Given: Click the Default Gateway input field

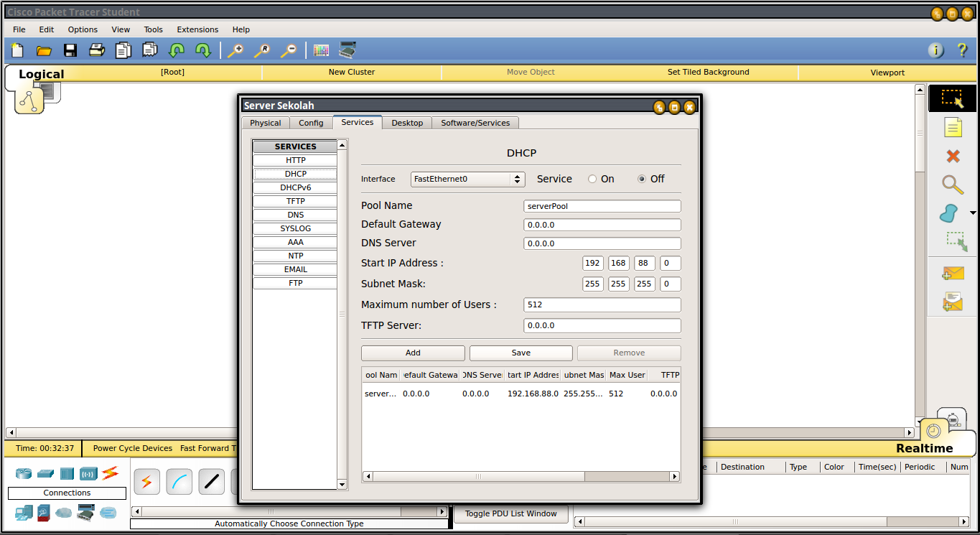Looking at the screenshot, I should pyautogui.click(x=602, y=225).
